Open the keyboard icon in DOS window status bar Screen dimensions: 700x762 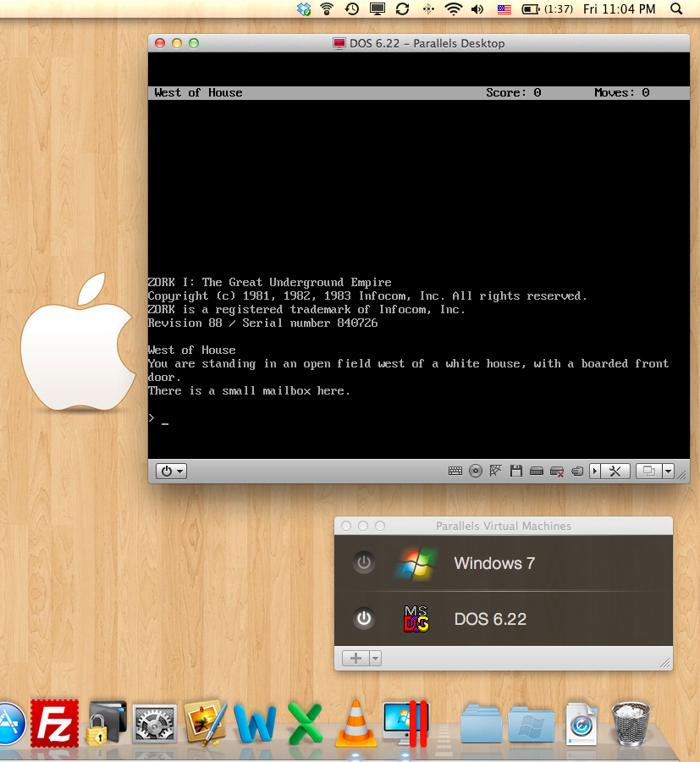pos(455,471)
